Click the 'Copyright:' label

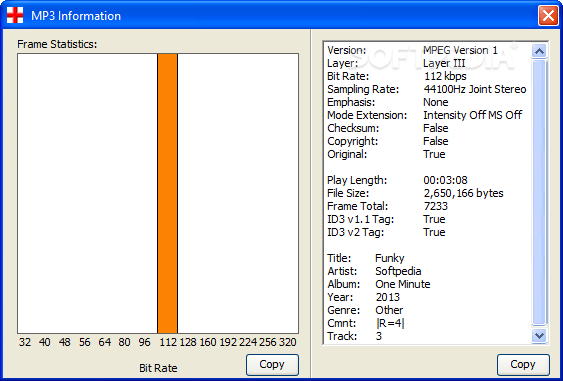click(x=353, y=141)
